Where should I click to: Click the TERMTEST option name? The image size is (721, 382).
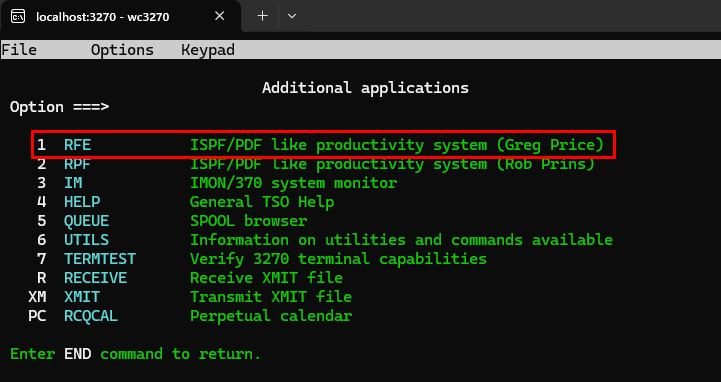coord(100,259)
